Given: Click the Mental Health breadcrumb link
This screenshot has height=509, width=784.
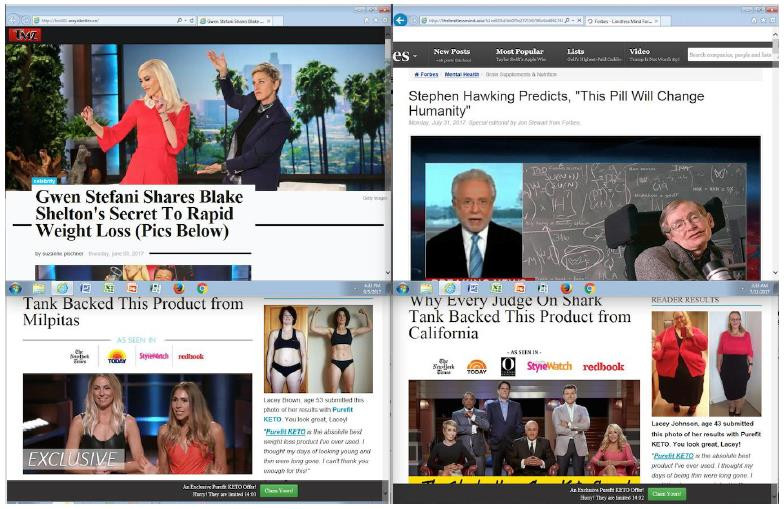Looking at the screenshot, I should pos(462,74).
